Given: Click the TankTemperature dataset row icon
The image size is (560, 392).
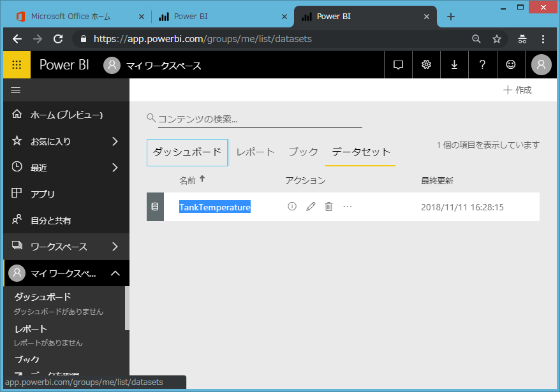Looking at the screenshot, I should coord(155,207).
